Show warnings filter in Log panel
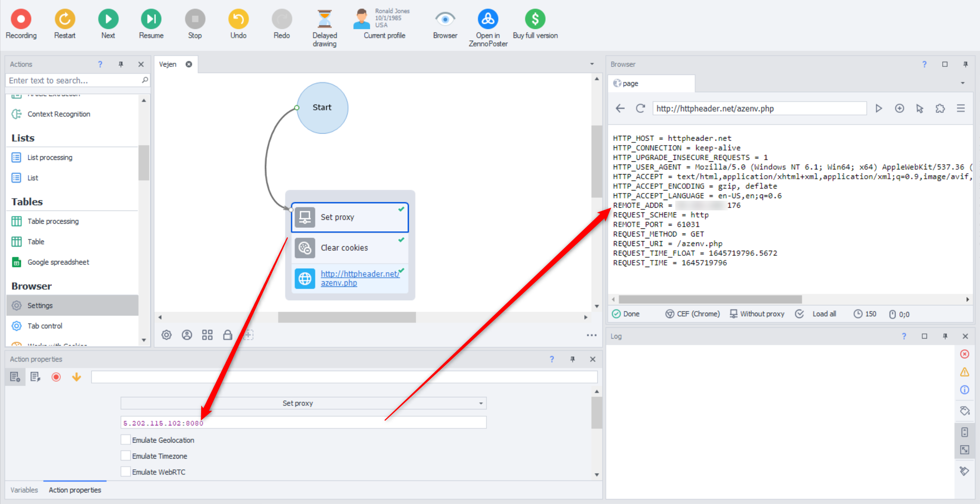Screen dimensions: 980x504 point(964,372)
